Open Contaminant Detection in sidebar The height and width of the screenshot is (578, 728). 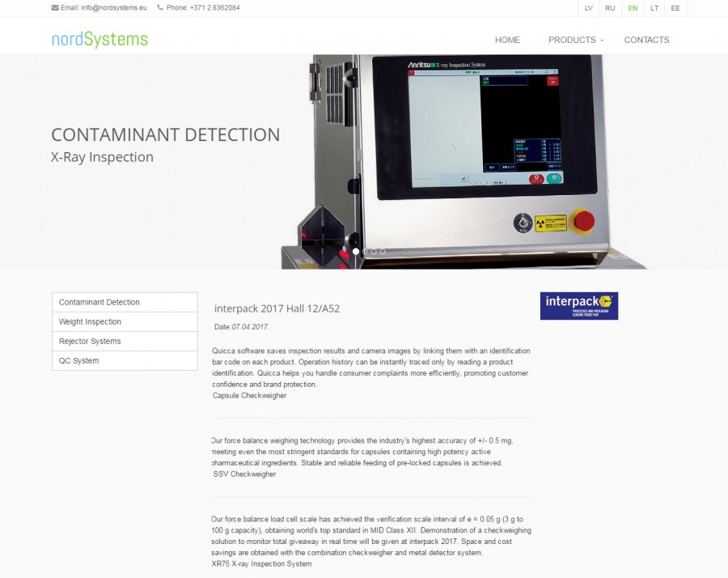point(125,302)
